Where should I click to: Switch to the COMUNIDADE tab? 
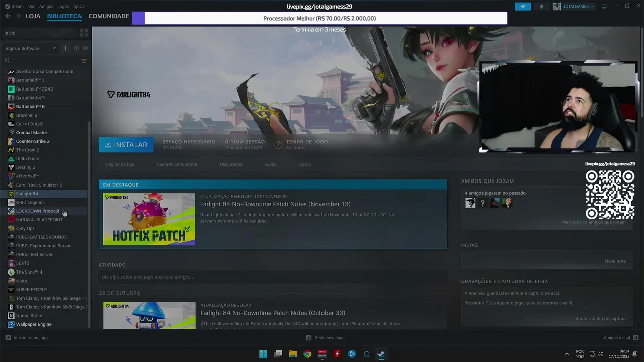tap(109, 16)
